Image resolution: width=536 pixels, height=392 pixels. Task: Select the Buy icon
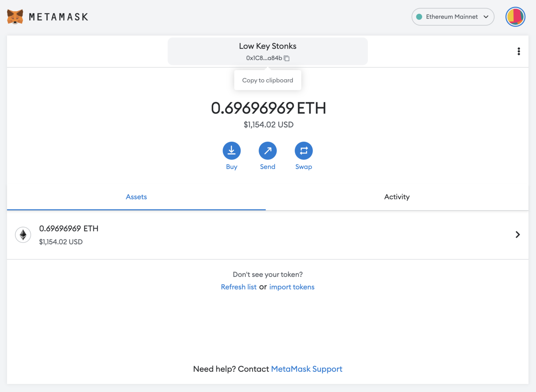coord(231,150)
